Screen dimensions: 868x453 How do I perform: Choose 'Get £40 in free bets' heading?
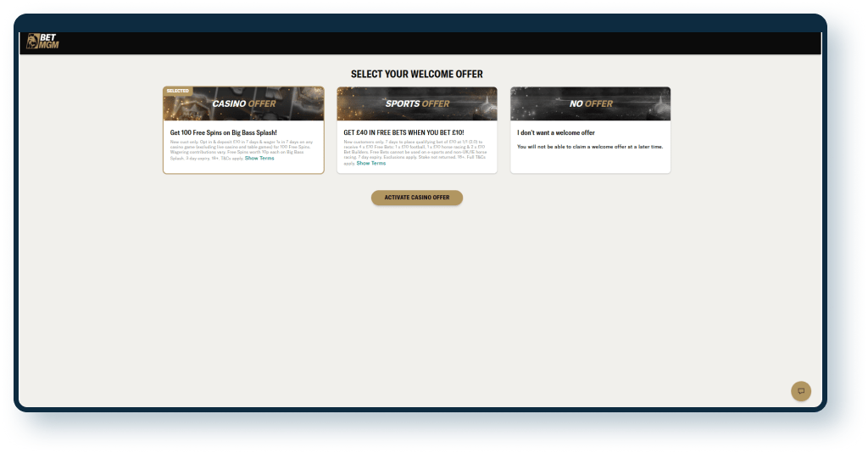403,133
